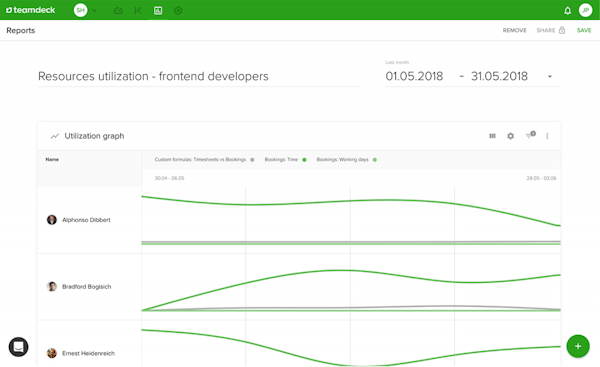Click the Reports page heading
600x367 pixels.
coord(21,31)
